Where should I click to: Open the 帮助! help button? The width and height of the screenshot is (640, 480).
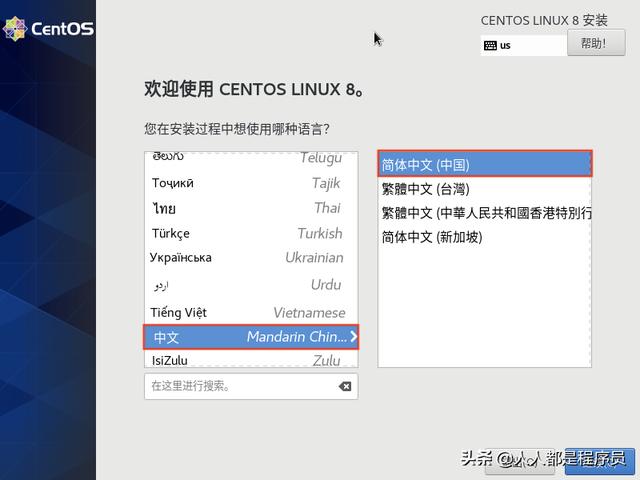pyautogui.click(x=596, y=43)
